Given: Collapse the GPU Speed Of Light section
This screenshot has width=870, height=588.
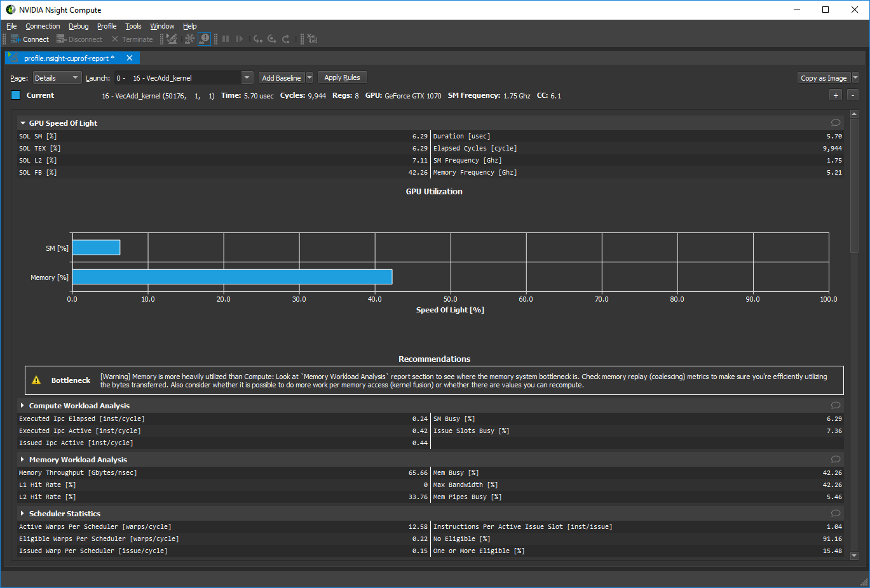Looking at the screenshot, I should point(23,123).
